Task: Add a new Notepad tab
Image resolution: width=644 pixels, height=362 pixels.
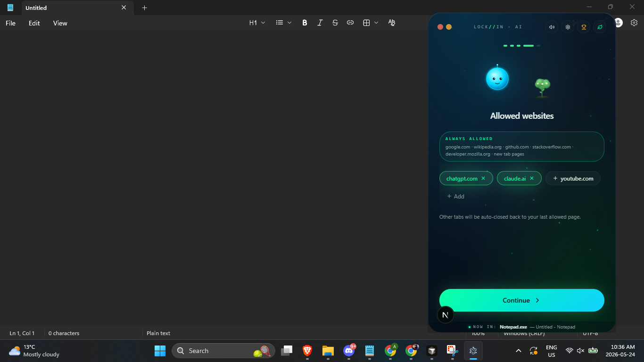Action: (x=145, y=8)
